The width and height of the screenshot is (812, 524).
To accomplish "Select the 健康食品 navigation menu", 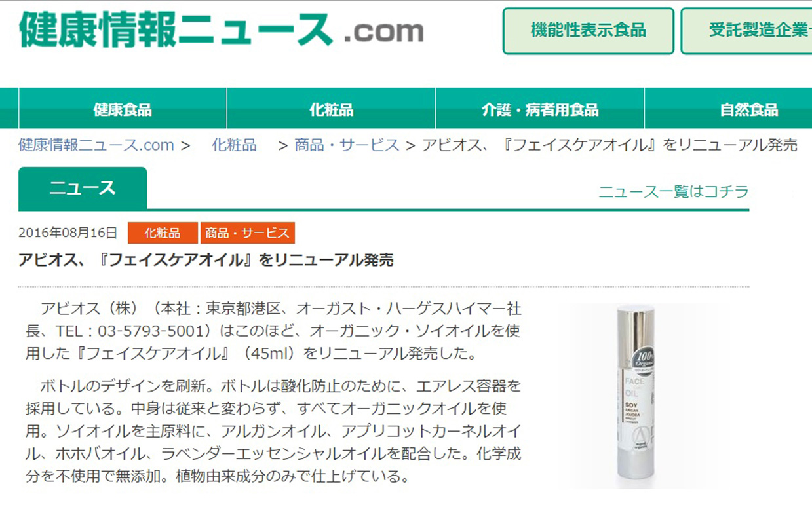I will pyautogui.click(x=123, y=109).
